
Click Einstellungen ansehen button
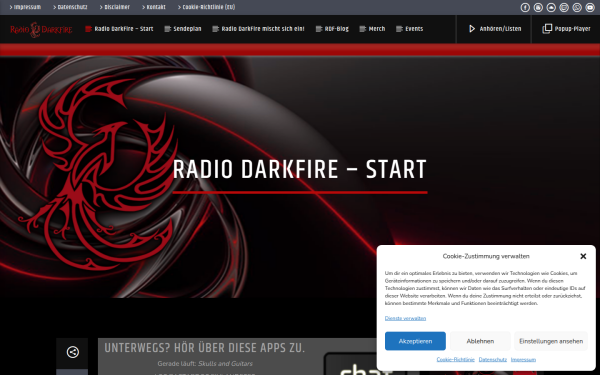pyautogui.click(x=551, y=341)
